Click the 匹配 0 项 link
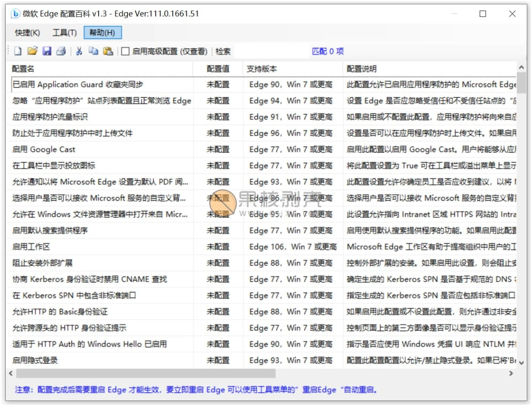The width and height of the screenshot is (532, 406). (x=328, y=51)
